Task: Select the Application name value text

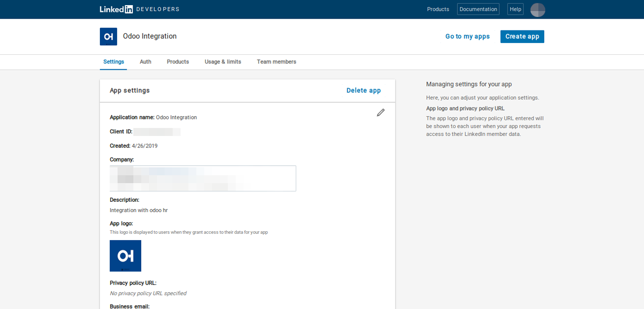Action: pyautogui.click(x=176, y=118)
